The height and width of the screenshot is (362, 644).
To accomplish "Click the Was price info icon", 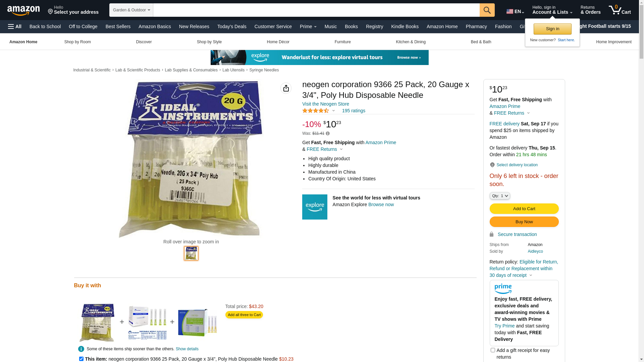I will coord(328,133).
